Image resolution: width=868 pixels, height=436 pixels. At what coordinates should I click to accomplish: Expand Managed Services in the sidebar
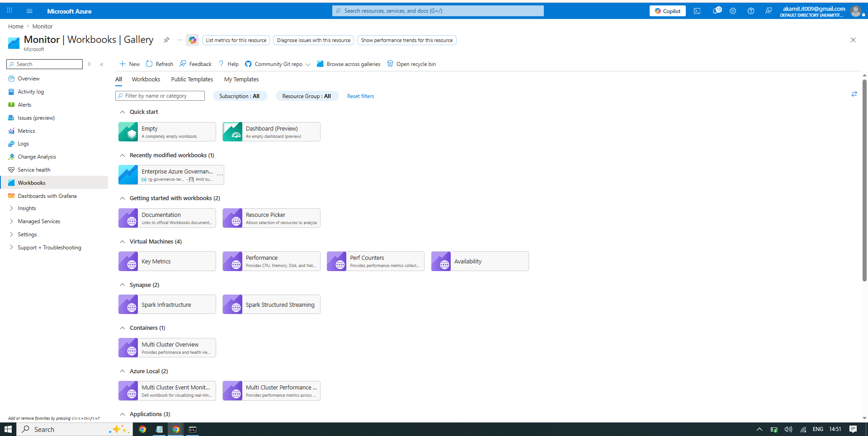[11, 221]
